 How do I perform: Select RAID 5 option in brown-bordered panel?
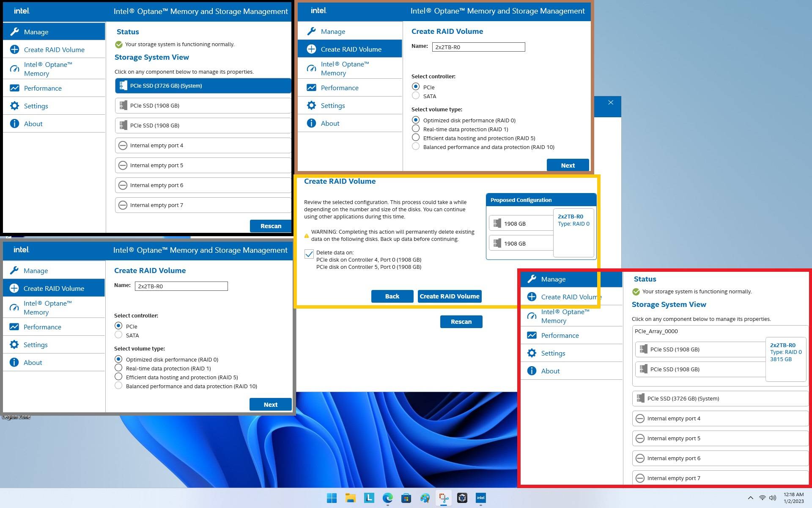416,138
